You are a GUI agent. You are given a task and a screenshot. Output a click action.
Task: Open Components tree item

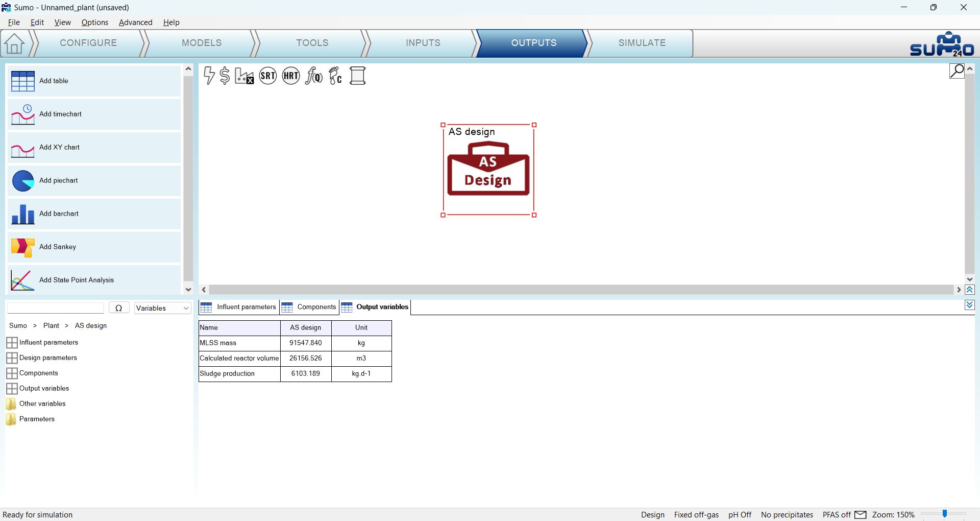point(32,373)
